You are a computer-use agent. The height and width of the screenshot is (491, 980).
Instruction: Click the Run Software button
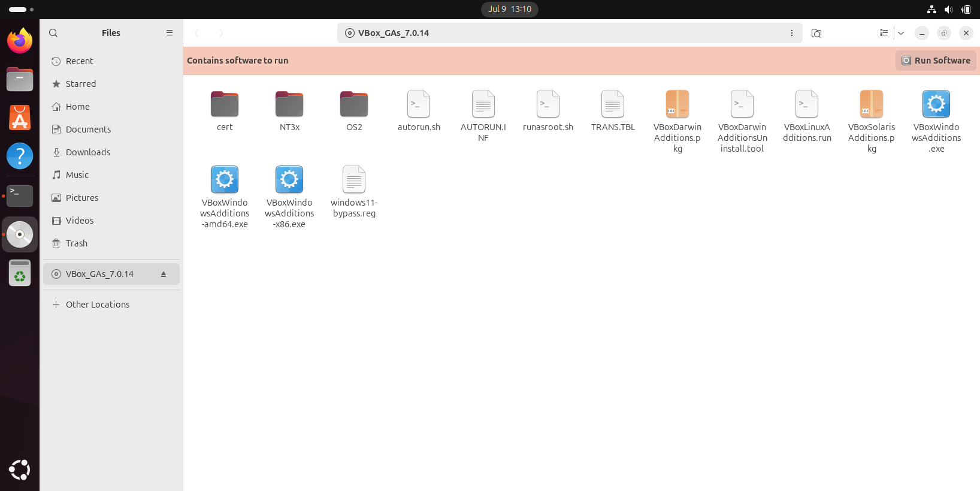pos(936,61)
